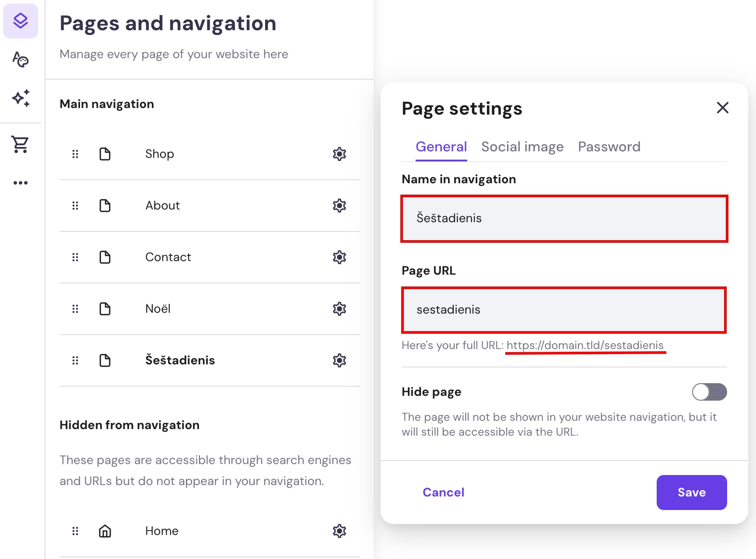Open settings for the Shop page
This screenshot has width=756, height=559.
click(x=339, y=154)
